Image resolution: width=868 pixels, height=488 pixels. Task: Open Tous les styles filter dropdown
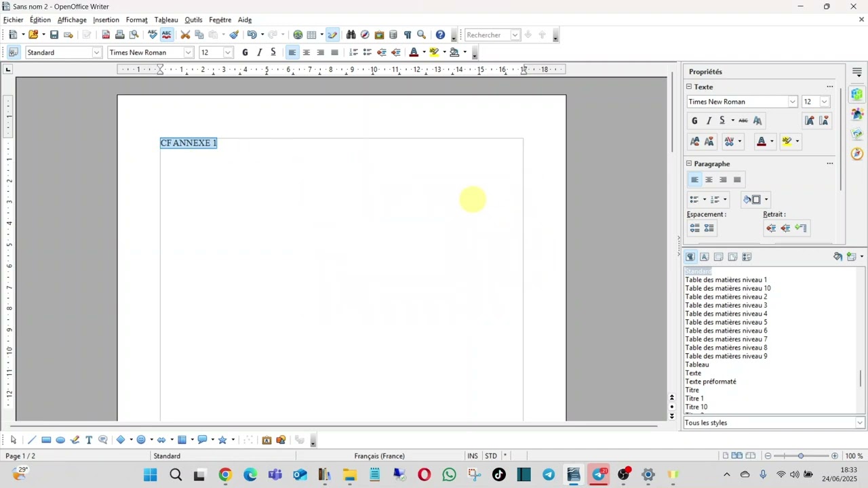pyautogui.click(x=860, y=423)
